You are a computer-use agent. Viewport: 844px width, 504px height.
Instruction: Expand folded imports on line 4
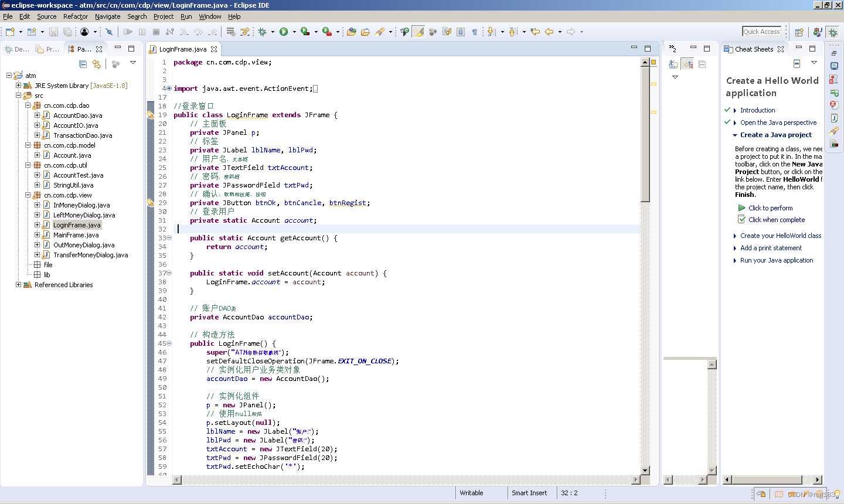coord(169,88)
